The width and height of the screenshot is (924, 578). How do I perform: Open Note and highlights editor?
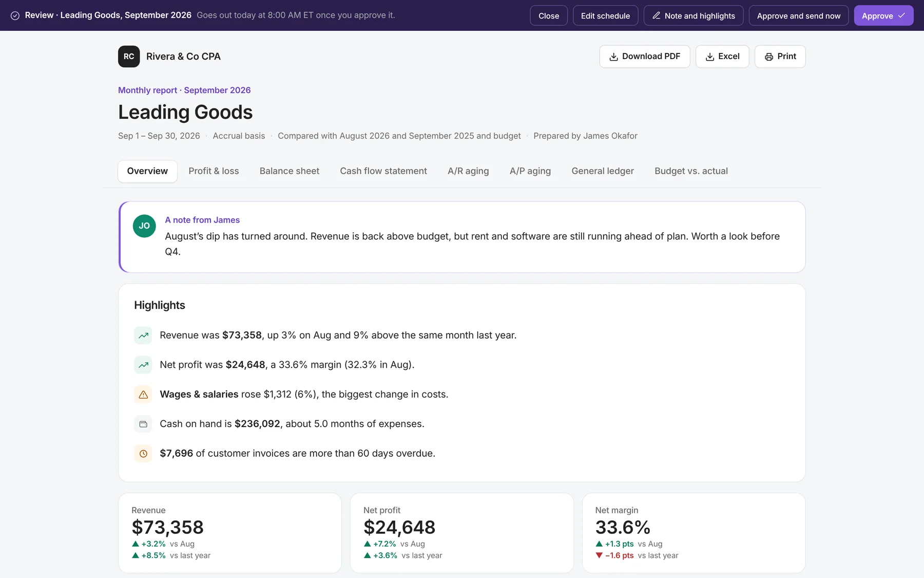(694, 15)
